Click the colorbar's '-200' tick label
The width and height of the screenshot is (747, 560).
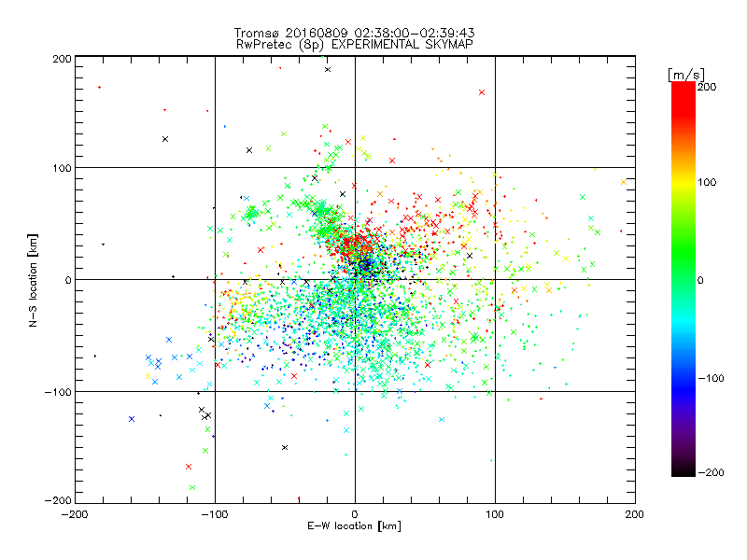[711, 472]
